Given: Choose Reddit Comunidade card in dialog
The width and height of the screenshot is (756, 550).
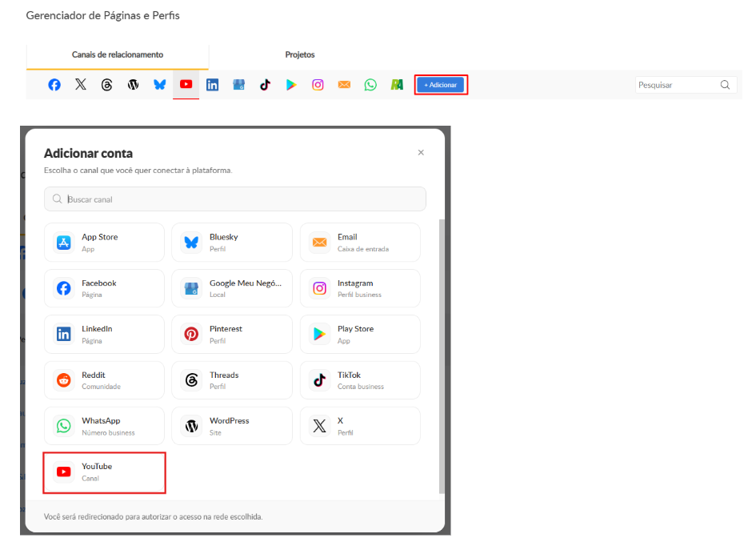Looking at the screenshot, I should (x=104, y=380).
